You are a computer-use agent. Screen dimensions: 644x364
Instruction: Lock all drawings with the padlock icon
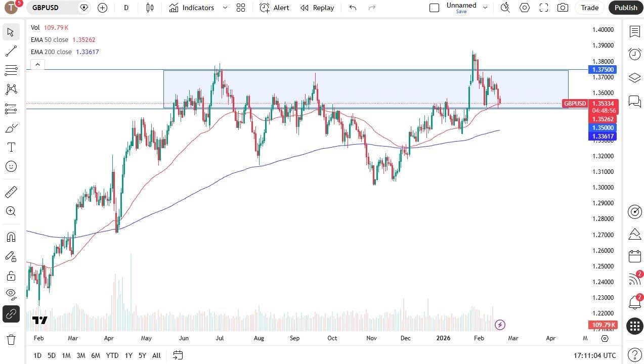point(11,275)
